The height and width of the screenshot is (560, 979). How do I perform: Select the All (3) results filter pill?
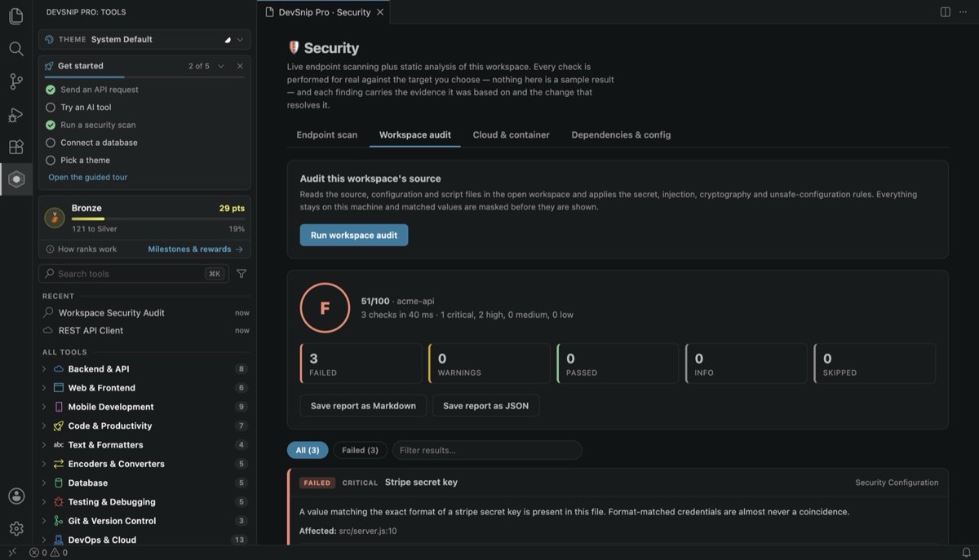pos(308,450)
